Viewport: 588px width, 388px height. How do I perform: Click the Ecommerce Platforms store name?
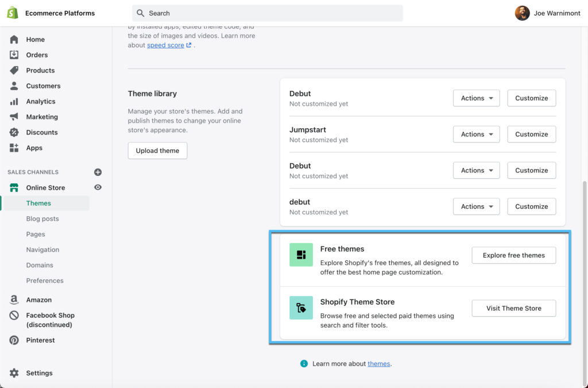pos(60,13)
